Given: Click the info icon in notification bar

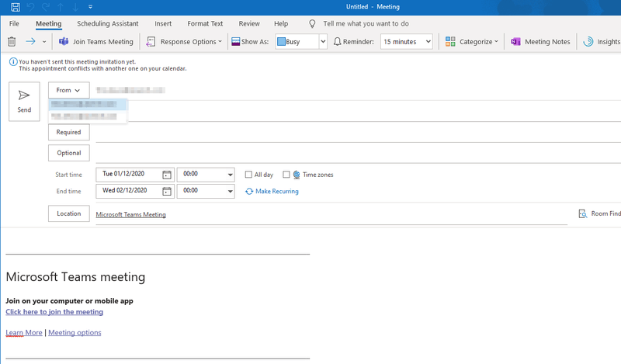Looking at the screenshot, I should (13, 62).
